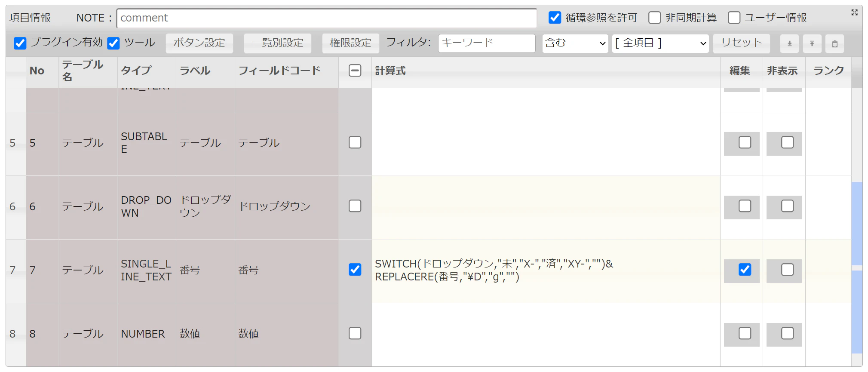
Task: Focus the キーワード filter input field
Action: 487,43
